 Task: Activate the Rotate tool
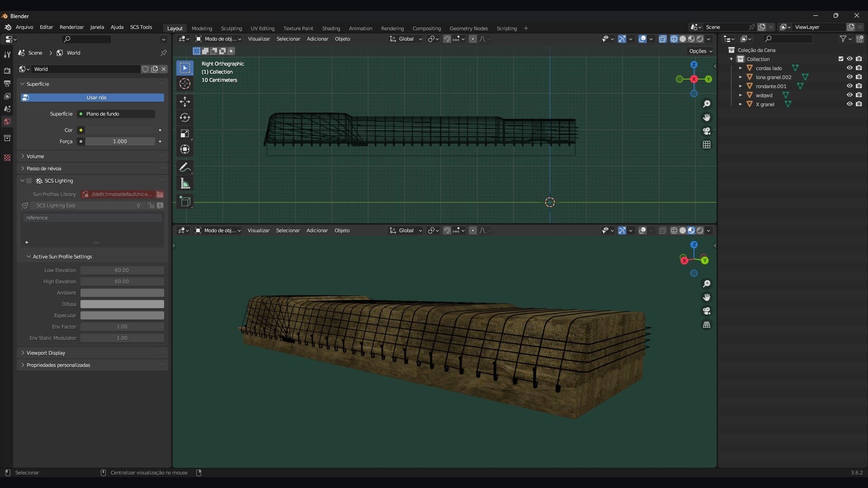point(184,117)
